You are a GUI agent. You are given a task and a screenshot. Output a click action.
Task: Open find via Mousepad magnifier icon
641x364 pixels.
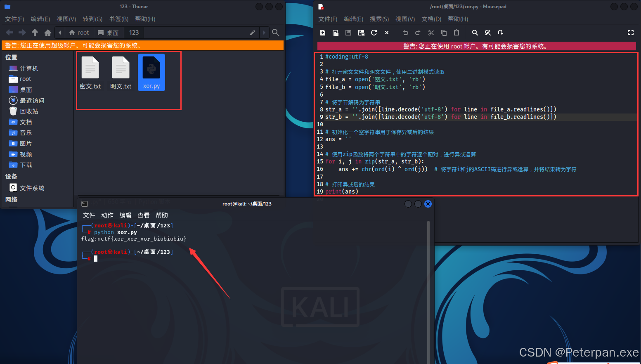475,33
